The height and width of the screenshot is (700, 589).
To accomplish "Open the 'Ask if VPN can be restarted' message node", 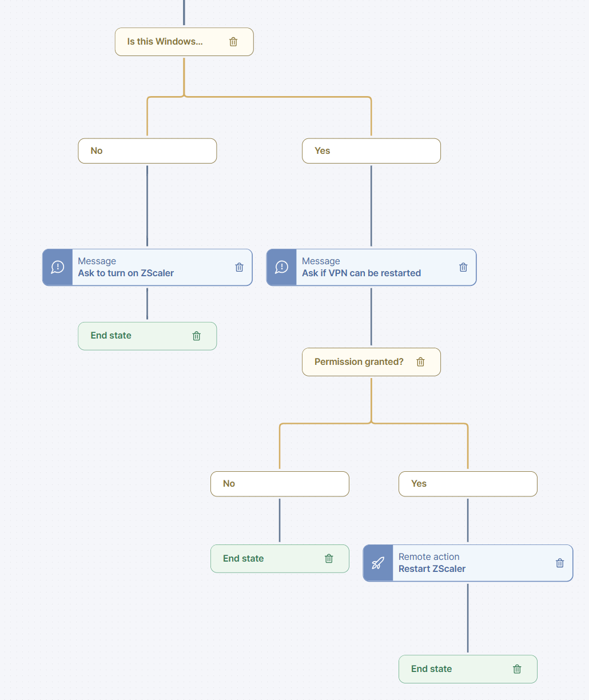I will pos(372,267).
